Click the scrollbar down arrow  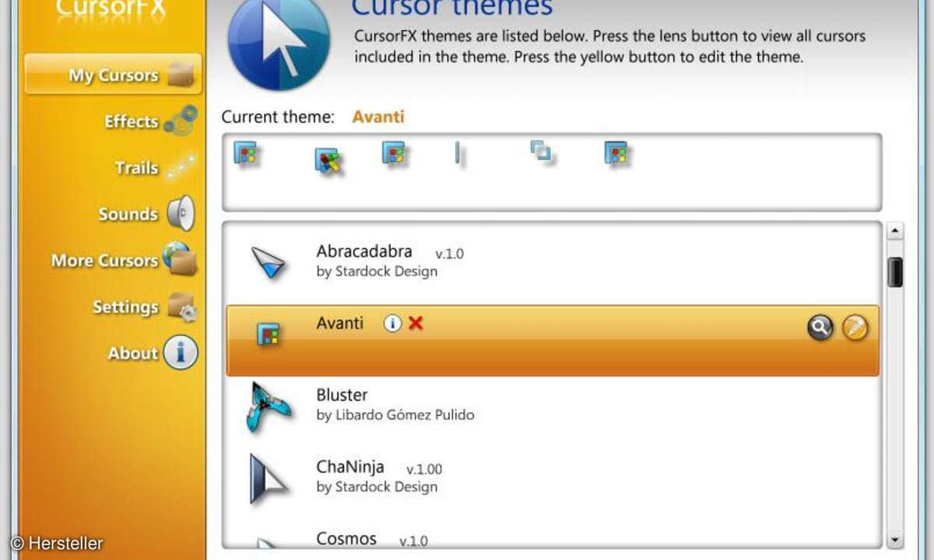pyautogui.click(x=895, y=539)
